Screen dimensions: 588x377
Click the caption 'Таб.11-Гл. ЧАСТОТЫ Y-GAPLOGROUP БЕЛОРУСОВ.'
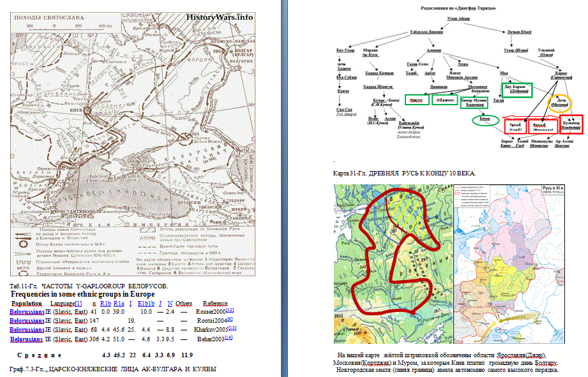(x=89, y=286)
